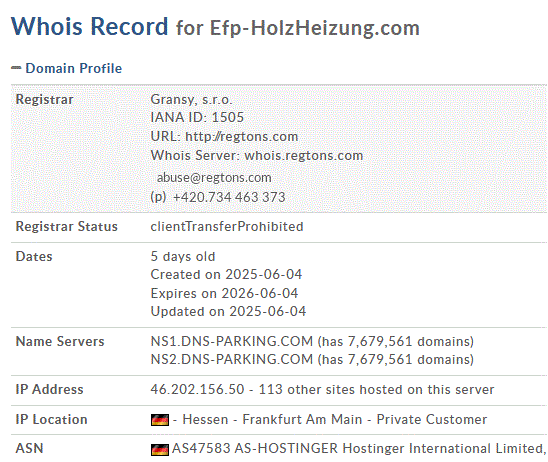Click the clientTransferProhibited status value

coord(227,226)
